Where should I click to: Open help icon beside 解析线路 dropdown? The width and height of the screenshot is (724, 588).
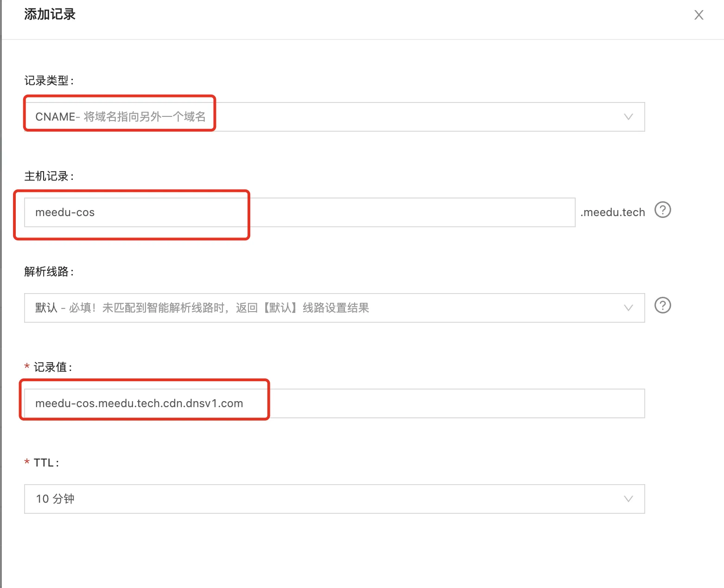click(662, 306)
